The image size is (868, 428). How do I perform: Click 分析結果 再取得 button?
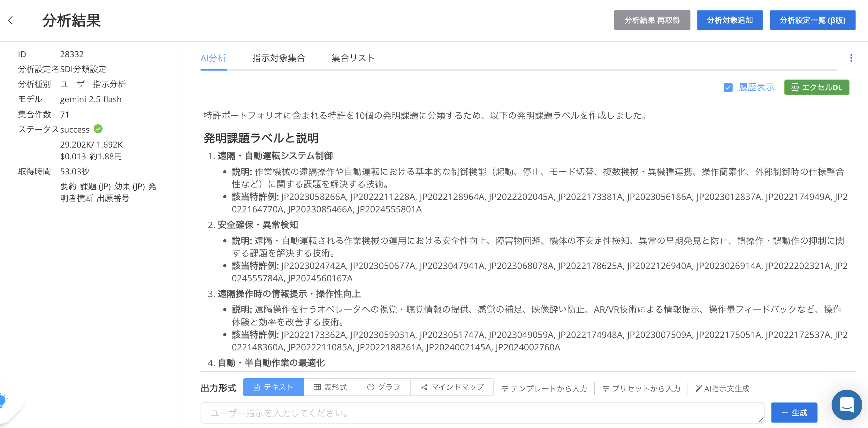(x=652, y=20)
